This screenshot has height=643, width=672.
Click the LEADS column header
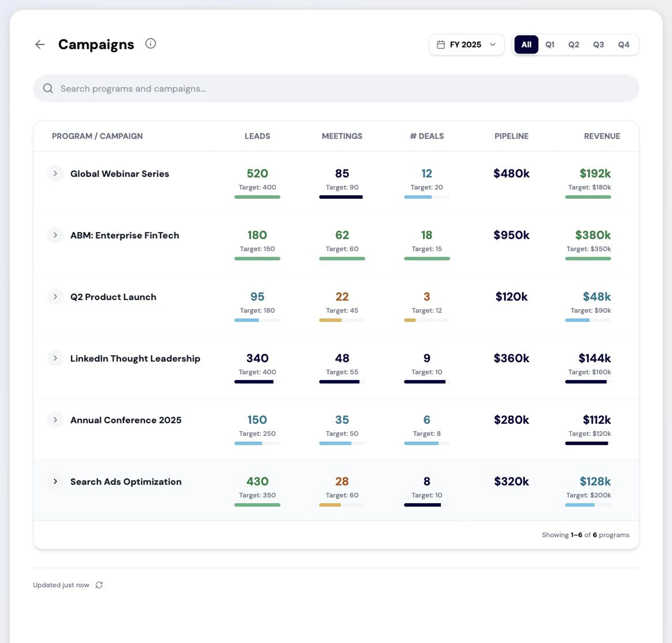point(257,136)
